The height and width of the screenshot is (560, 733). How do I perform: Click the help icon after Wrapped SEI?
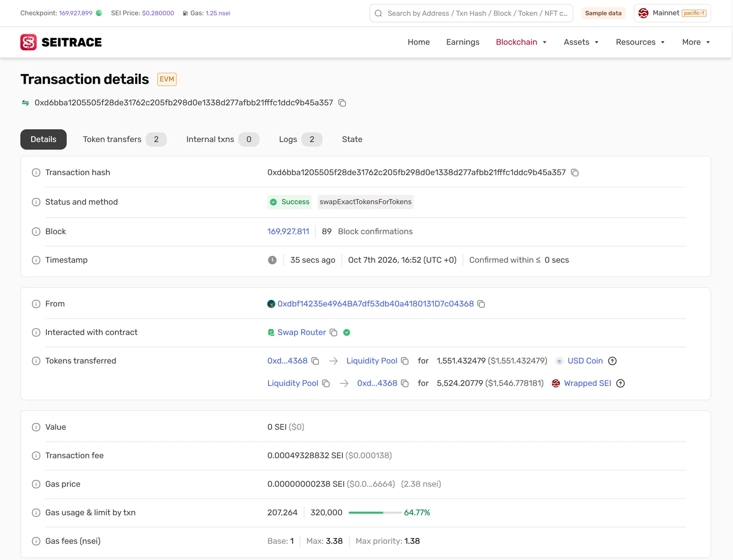(620, 384)
